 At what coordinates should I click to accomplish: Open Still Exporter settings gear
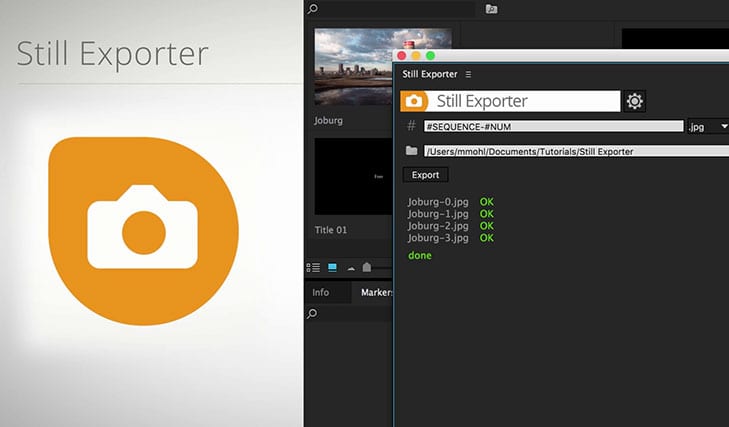click(x=635, y=101)
